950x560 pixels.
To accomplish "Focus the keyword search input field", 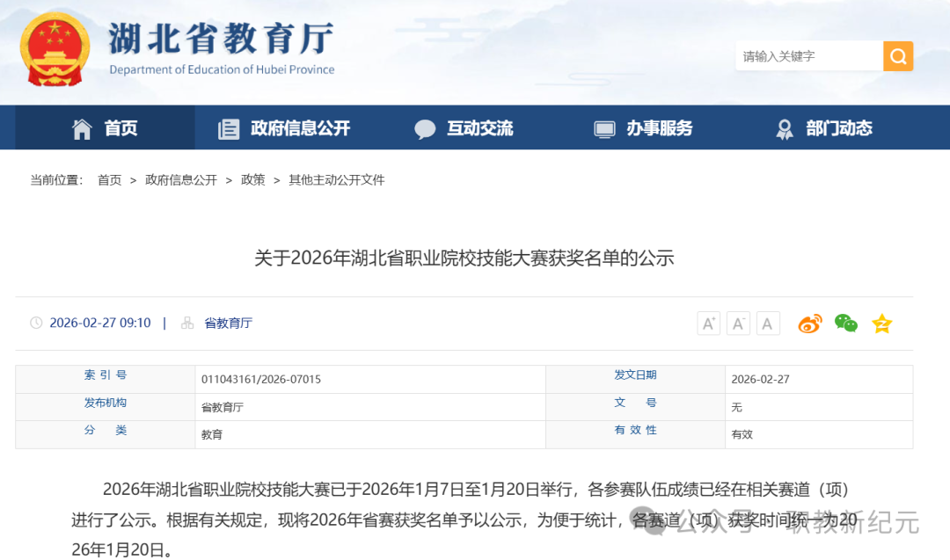I will (809, 56).
